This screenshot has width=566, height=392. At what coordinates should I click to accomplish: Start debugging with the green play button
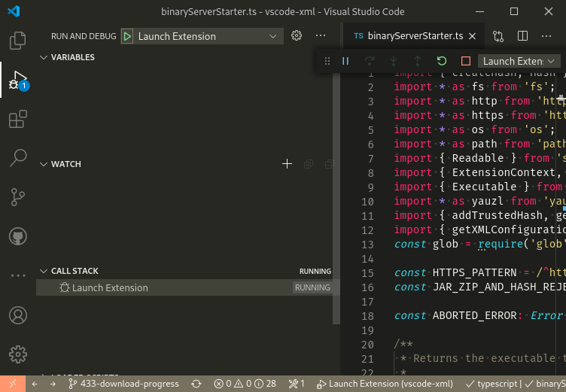pyautogui.click(x=127, y=36)
